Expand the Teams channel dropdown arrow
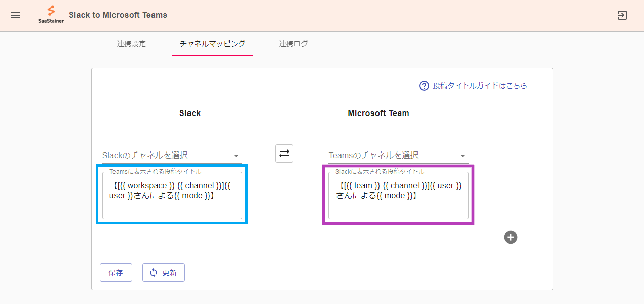The image size is (644, 304). click(462, 156)
